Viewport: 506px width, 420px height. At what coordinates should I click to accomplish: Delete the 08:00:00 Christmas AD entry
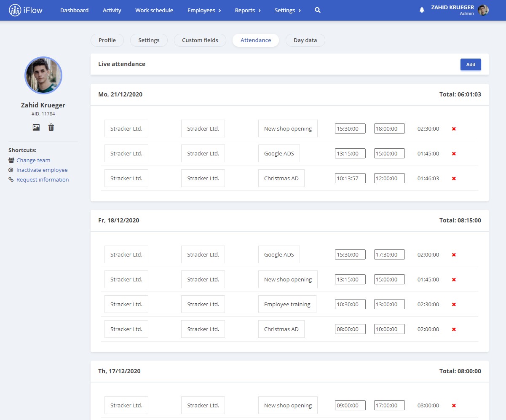pyautogui.click(x=454, y=329)
